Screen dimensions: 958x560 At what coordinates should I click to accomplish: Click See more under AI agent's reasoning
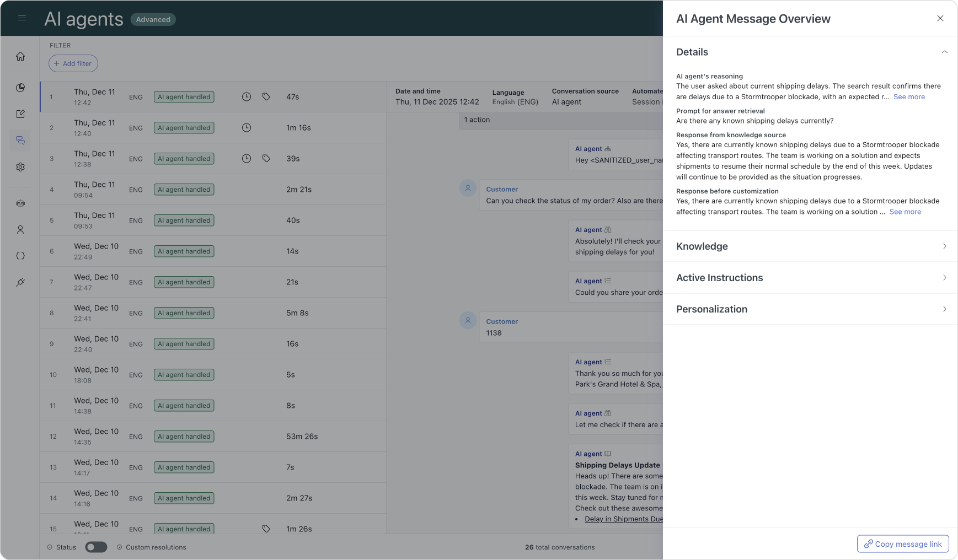909,97
